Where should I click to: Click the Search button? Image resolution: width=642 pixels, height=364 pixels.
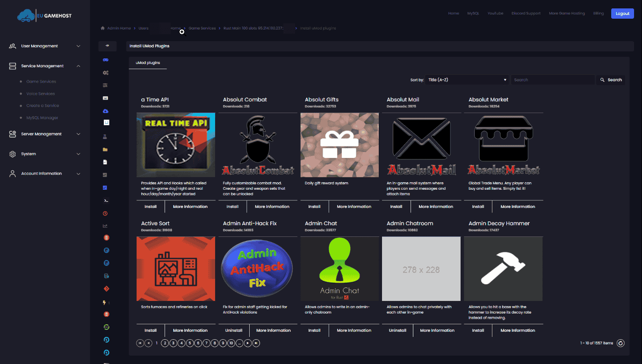click(611, 80)
